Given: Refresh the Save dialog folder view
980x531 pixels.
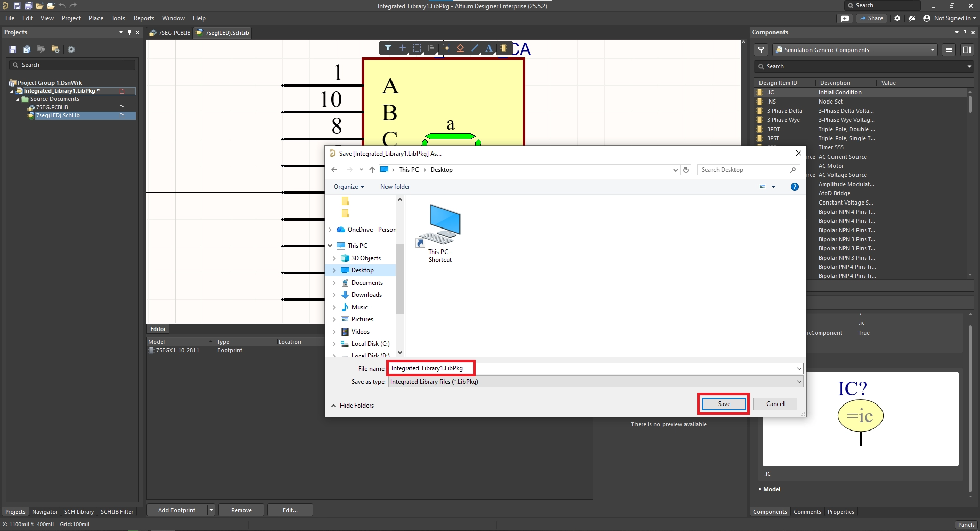Looking at the screenshot, I should click(686, 170).
